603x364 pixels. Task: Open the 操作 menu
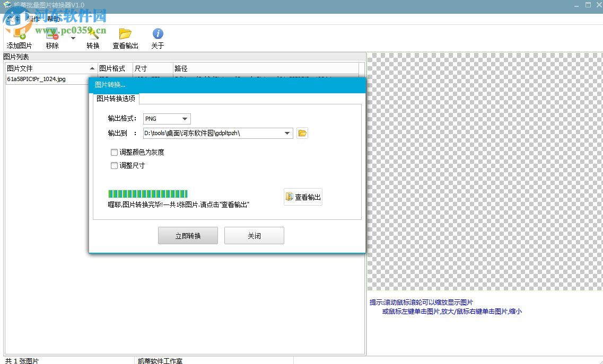click(x=33, y=19)
